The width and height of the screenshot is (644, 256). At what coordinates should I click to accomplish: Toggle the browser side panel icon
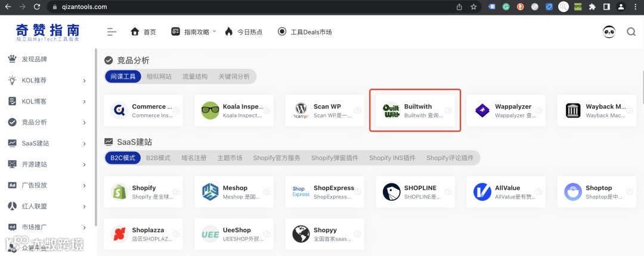(x=606, y=7)
